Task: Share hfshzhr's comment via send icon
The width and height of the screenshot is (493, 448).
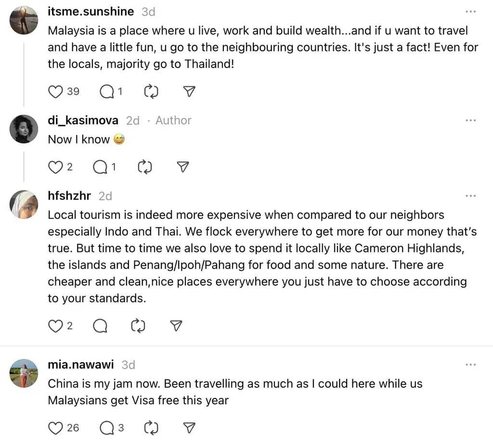Action: click(177, 326)
